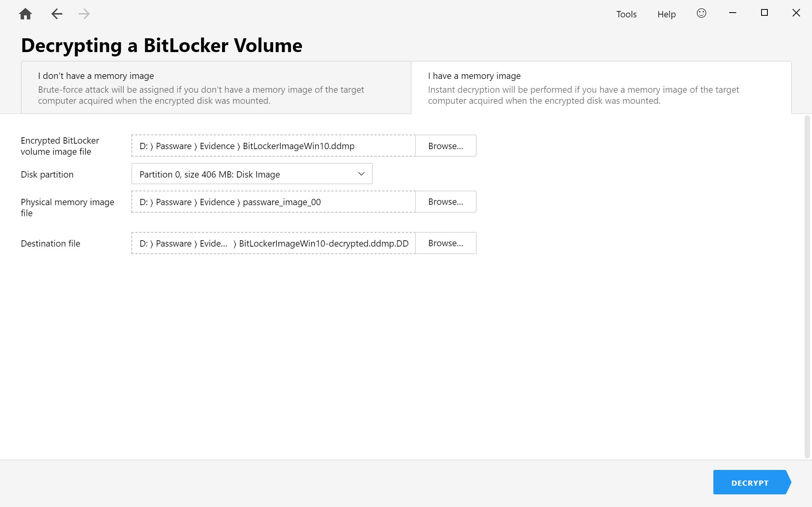812x507 pixels.
Task: Click the BitLockerImageWin10.ddmp path field
Action: point(273,146)
